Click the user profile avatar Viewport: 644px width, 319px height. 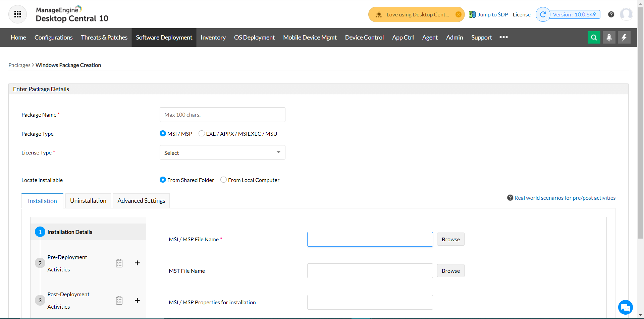(x=626, y=14)
